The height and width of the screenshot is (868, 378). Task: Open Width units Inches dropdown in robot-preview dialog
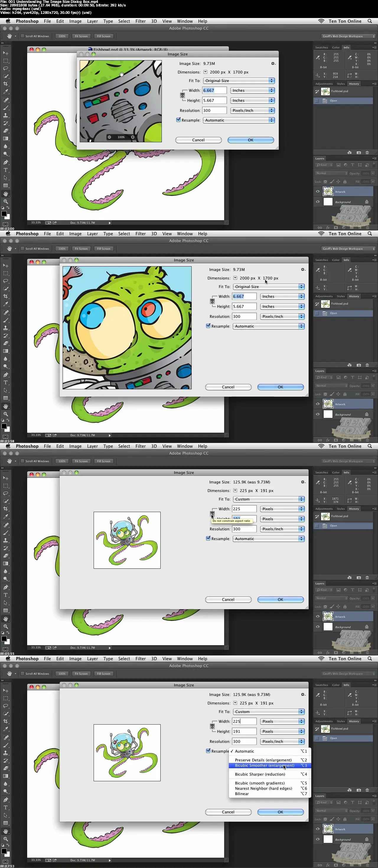[252, 90]
